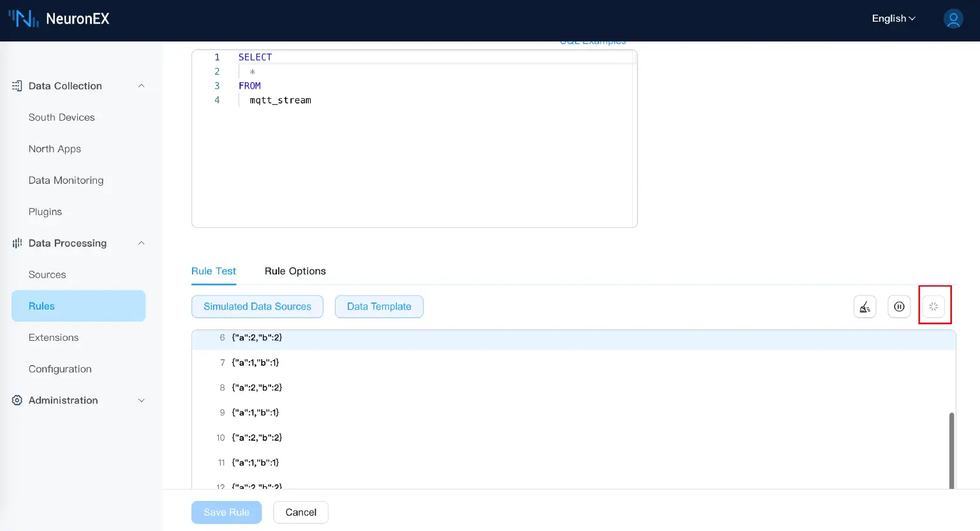Click the Administration gear icon
980x531 pixels.
click(x=17, y=400)
